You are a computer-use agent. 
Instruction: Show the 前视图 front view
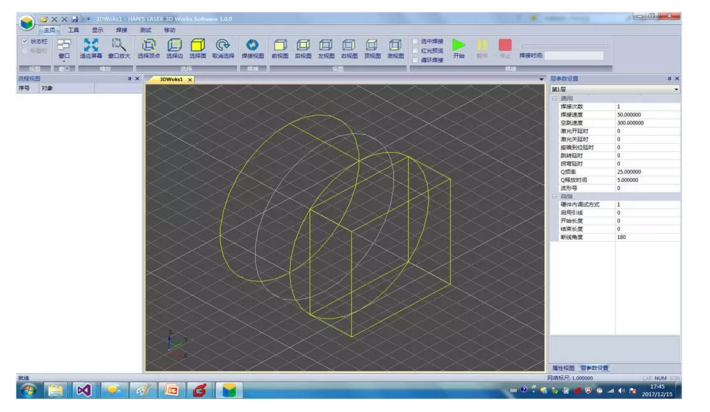pos(280,47)
